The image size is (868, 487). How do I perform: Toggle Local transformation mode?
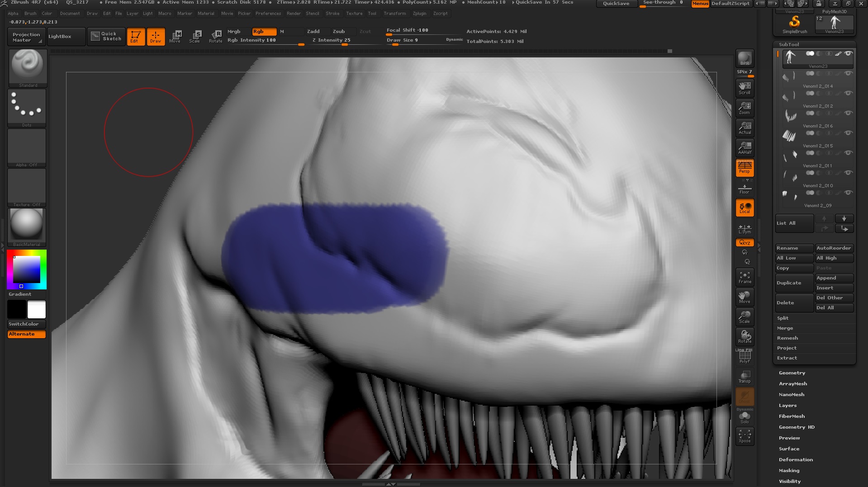point(745,208)
